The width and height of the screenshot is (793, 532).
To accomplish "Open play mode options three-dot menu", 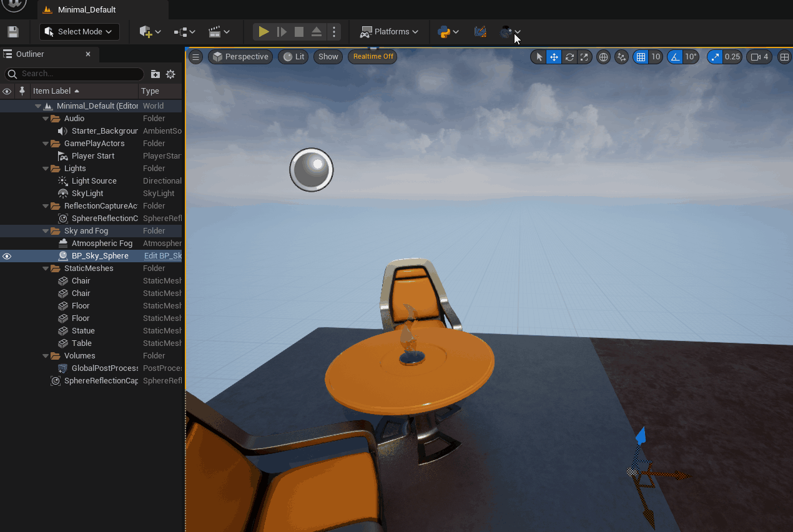I will (x=334, y=32).
